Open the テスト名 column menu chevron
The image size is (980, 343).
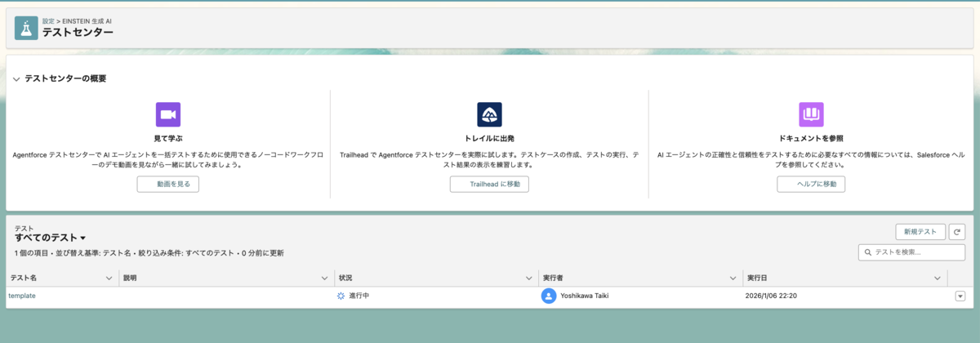click(x=109, y=278)
